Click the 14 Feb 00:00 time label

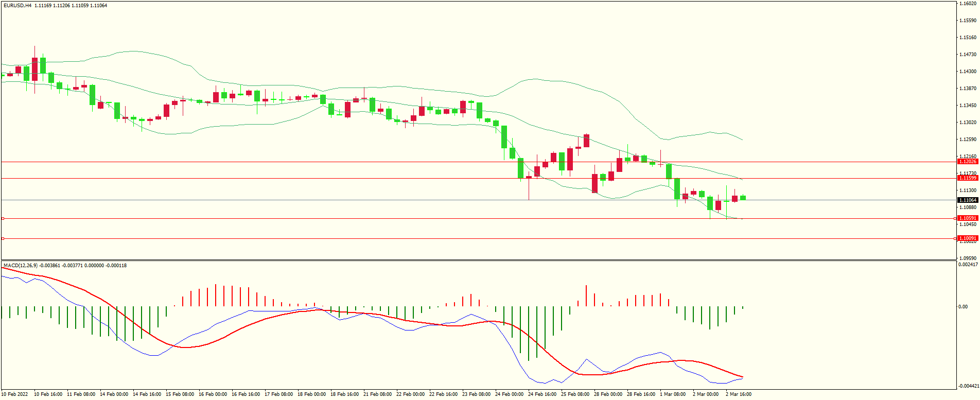(x=114, y=394)
